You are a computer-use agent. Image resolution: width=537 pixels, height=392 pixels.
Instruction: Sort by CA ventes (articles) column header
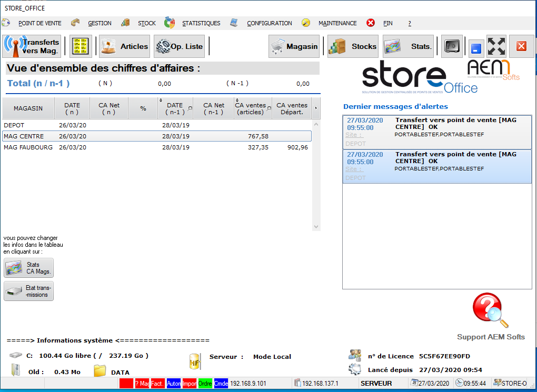[x=252, y=108]
